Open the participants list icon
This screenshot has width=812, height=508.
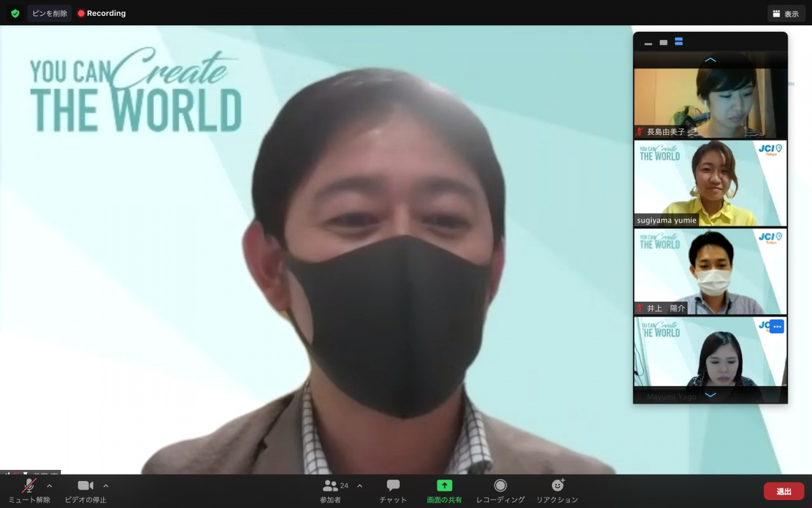[x=330, y=485]
